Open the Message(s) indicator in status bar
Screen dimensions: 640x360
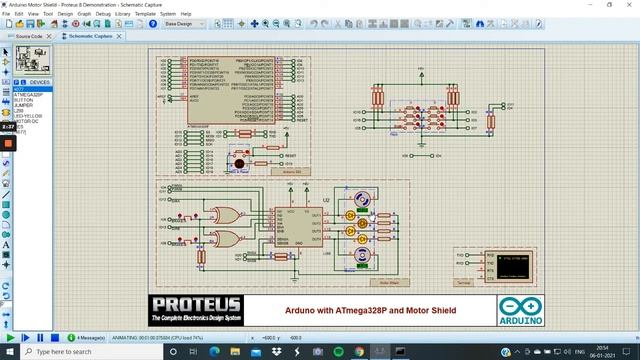pyautogui.click(x=87, y=338)
